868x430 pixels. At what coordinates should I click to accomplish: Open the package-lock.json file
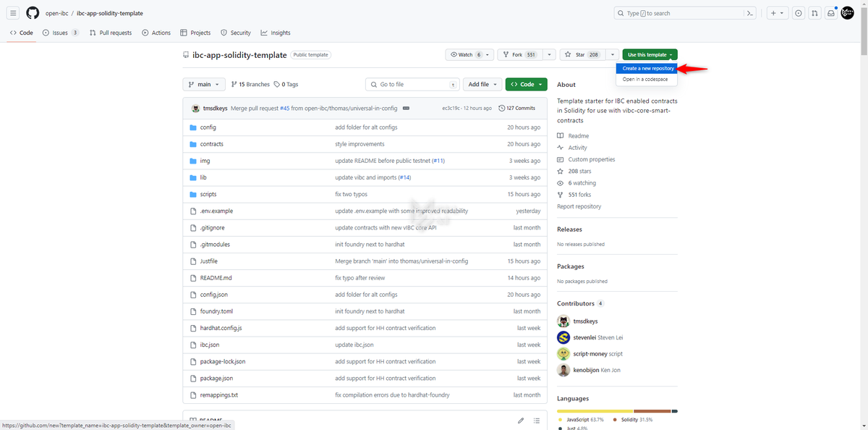[x=223, y=361]
